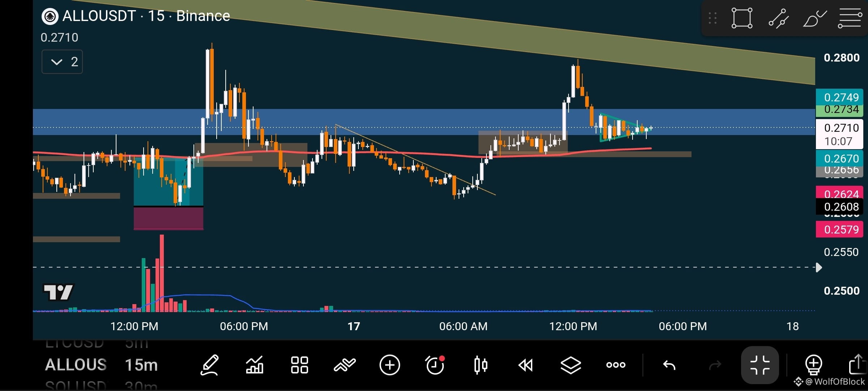868x391 pixels.
Task: Open the line style settings icon
Action: [x=850, y=18]
